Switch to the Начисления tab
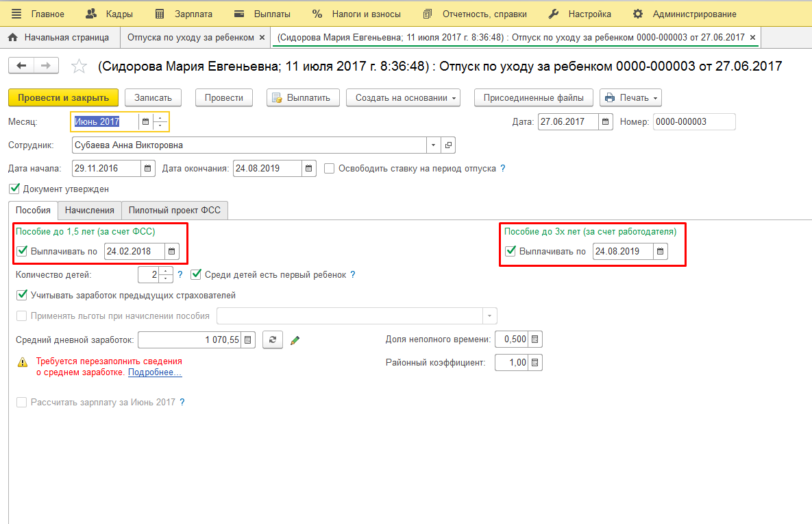812x524 pixels. [89, 210]
